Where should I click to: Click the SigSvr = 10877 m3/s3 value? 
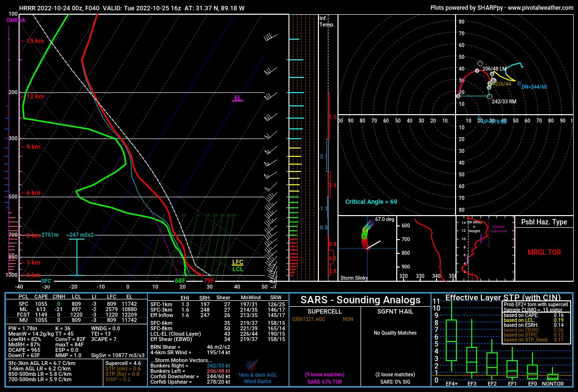118,355
